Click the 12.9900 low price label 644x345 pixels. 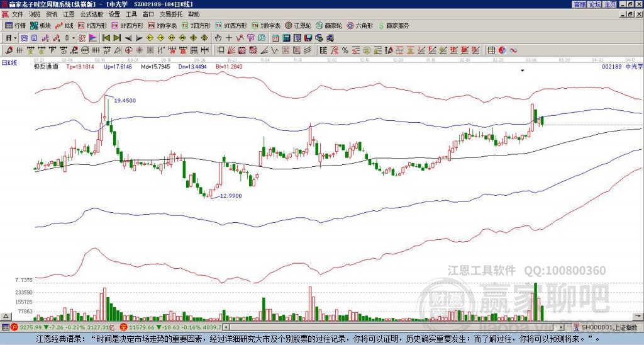coord(231,196)
